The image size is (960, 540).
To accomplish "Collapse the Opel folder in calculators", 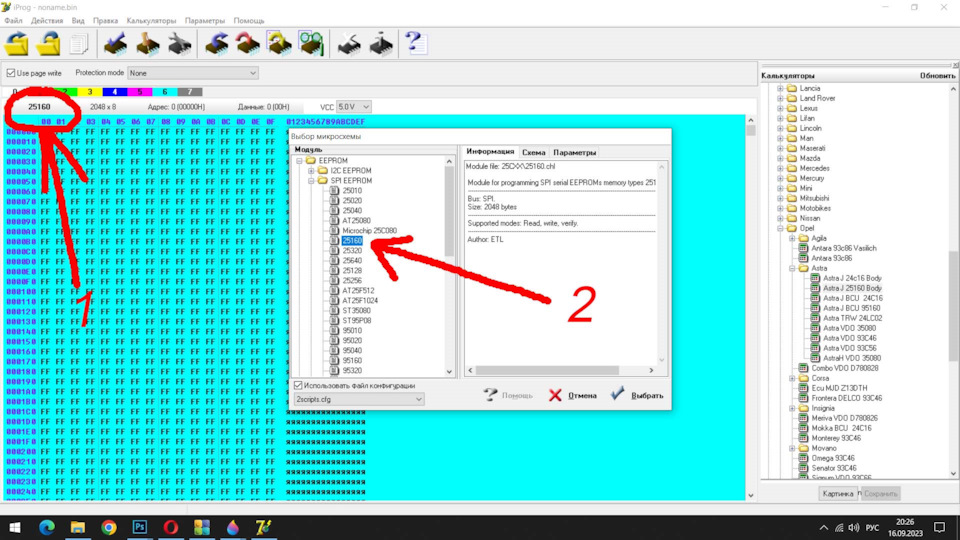I will coord(780,228).
